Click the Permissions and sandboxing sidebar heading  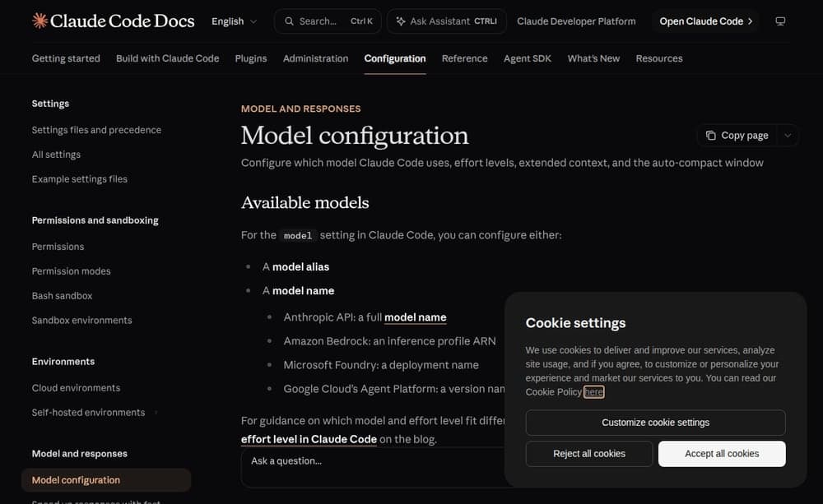95,220
